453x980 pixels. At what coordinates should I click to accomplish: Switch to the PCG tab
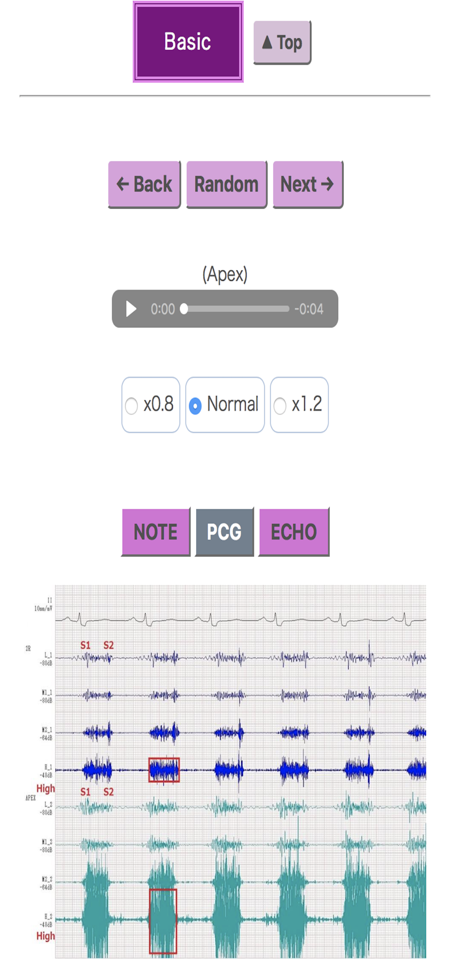[x=225, y=532]
